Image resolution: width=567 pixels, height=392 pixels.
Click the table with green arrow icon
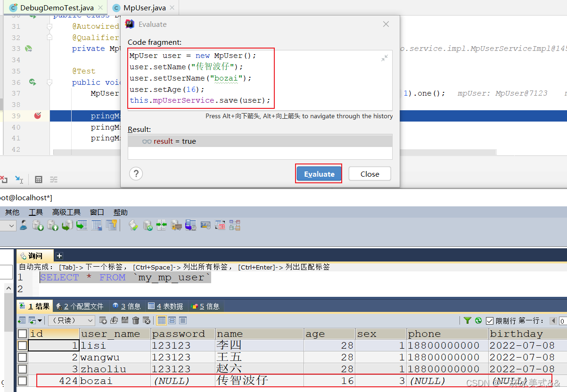click(x=82, y=225)
